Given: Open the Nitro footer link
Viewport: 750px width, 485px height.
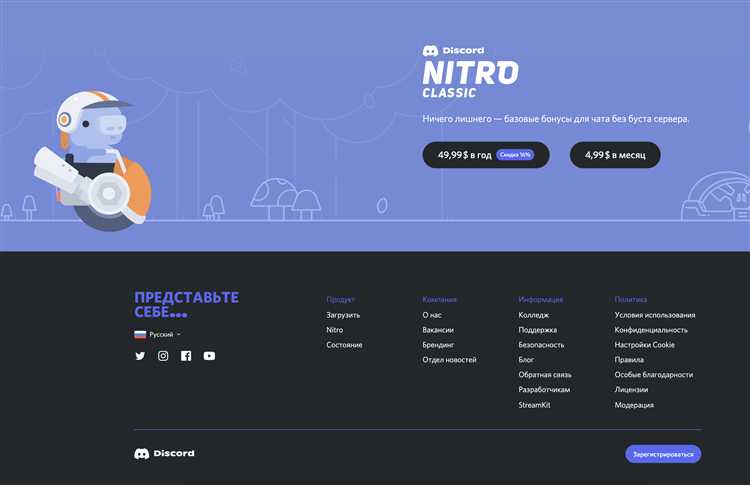Looking at the screenshot, I should coord(334,330).
